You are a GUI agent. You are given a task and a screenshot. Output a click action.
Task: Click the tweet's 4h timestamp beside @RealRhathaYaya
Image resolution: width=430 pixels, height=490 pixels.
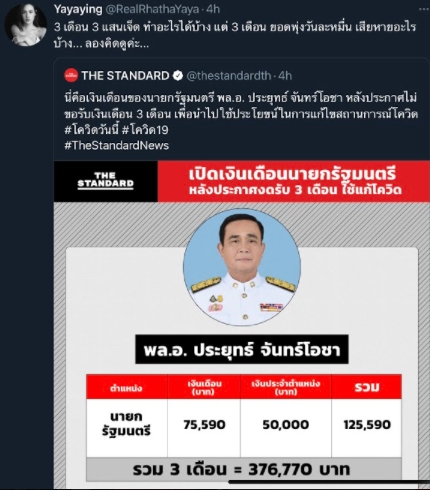click(x=213, y=9)
